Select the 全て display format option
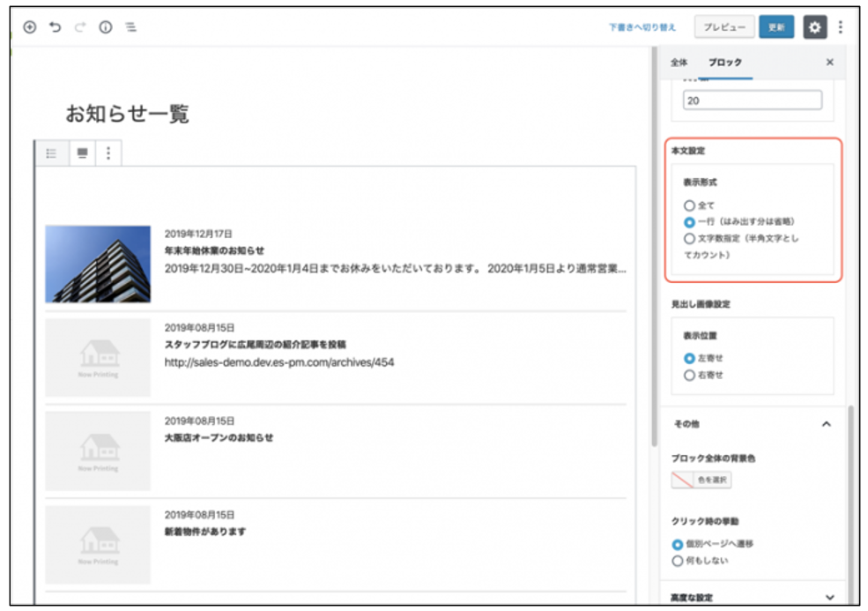 pos(689,205)
